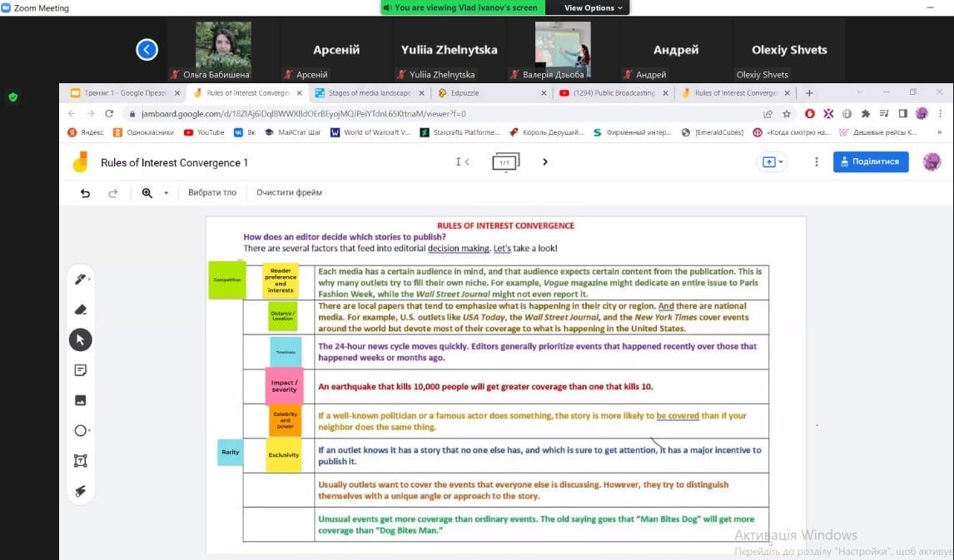
Task: Select the Jamboard pen tool
Action: point(81,280)
